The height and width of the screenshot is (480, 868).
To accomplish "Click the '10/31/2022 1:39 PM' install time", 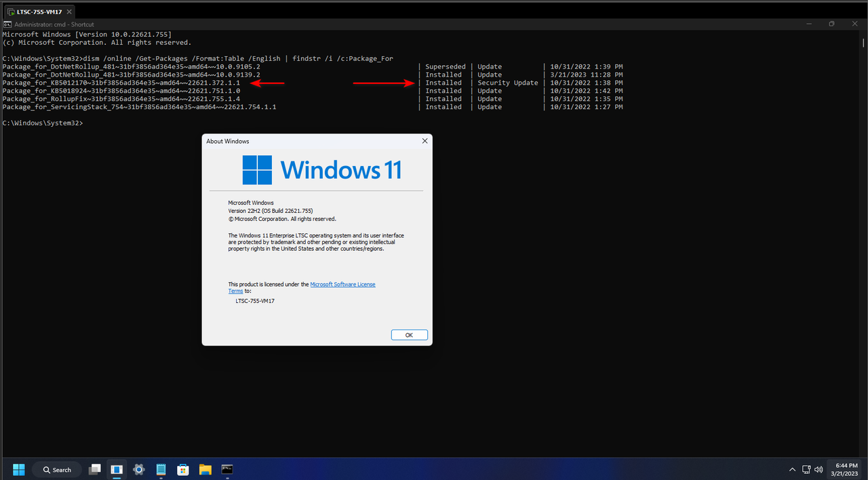I will pyautogui.click(x=586, y=66).
